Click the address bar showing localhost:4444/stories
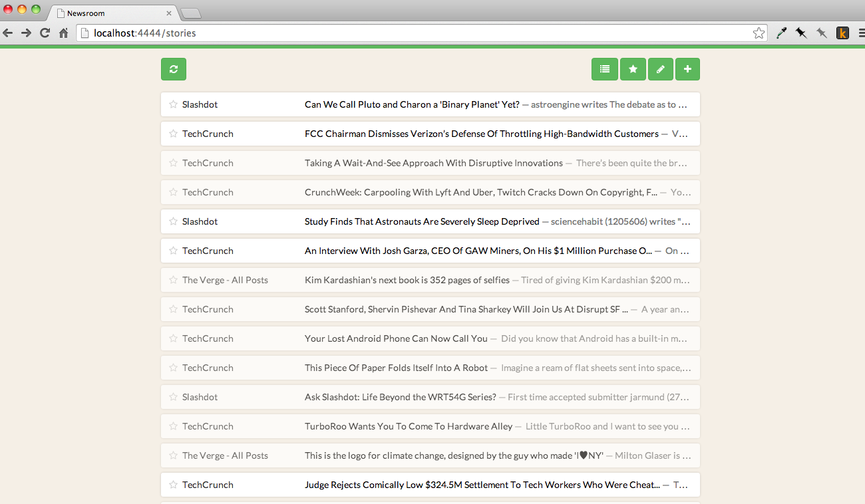865x504 pixels. (422, 33)
